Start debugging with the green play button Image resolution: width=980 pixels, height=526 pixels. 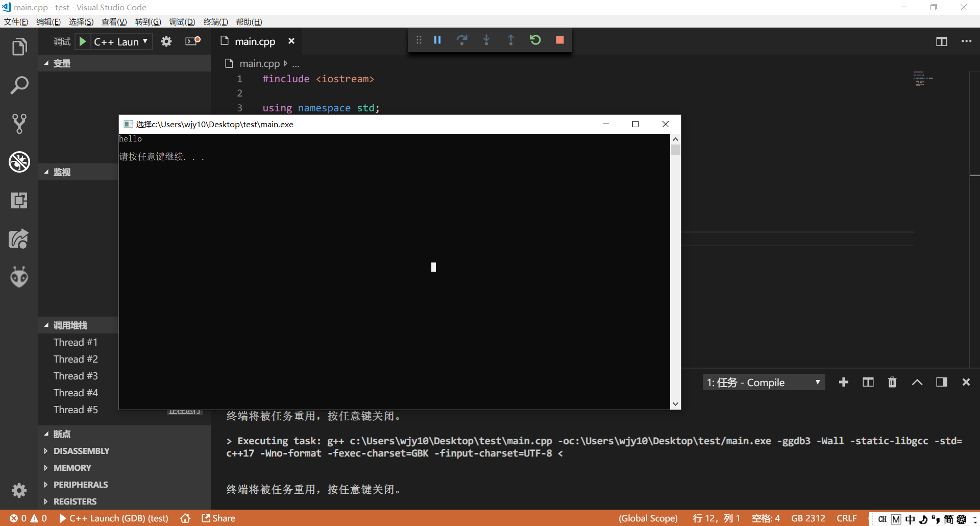click(82, 41)
